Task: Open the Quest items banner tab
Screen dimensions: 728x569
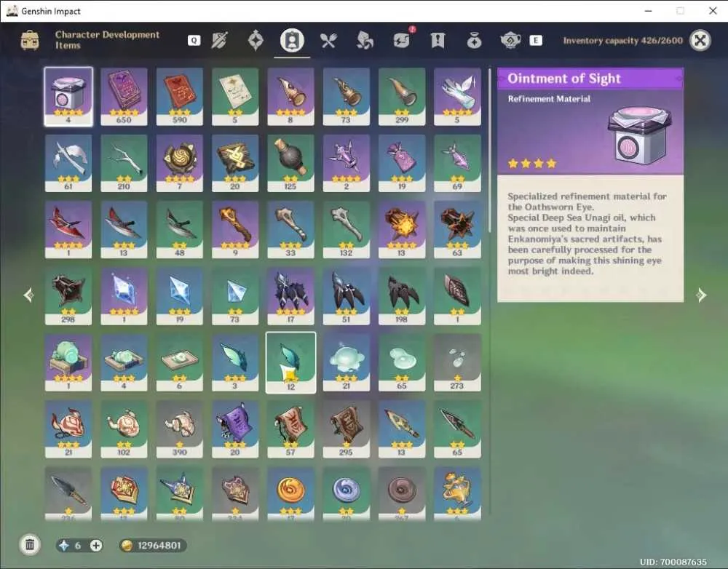Action: click(438, 41)
